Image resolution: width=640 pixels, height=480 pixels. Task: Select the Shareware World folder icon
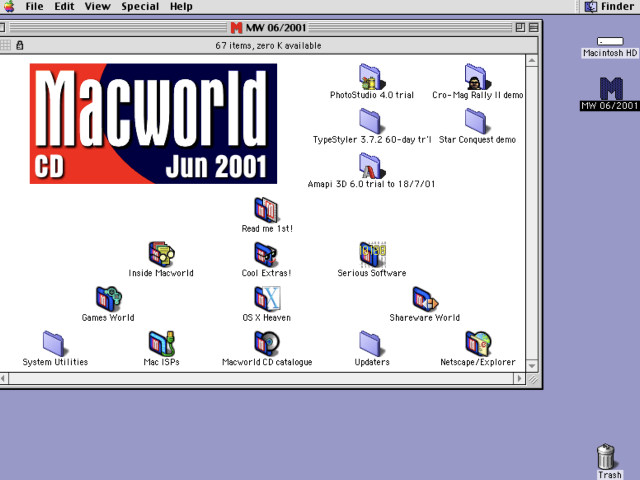425,299
